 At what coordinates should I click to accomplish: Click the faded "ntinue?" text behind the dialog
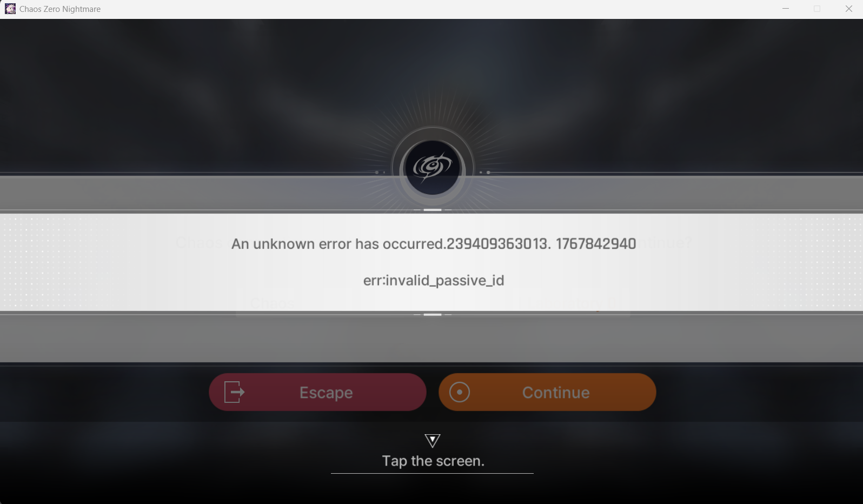coord(665,243)
